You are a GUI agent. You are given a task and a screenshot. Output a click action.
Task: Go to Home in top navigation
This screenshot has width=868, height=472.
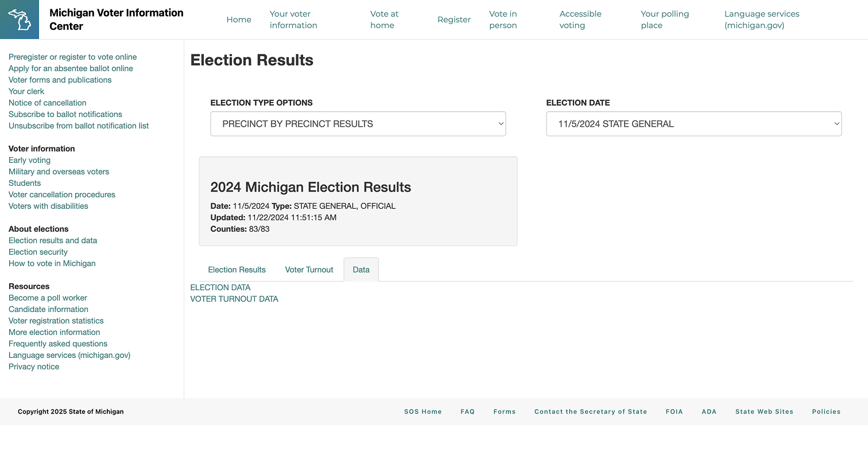click(x=239, y=19)
